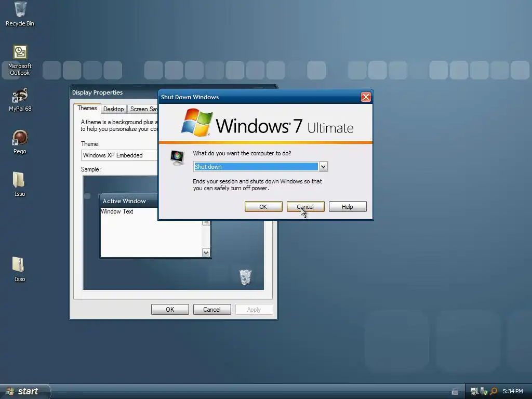Click the Window Text sample area
Viewport: 532px width, 399px height.
(117, 211)
